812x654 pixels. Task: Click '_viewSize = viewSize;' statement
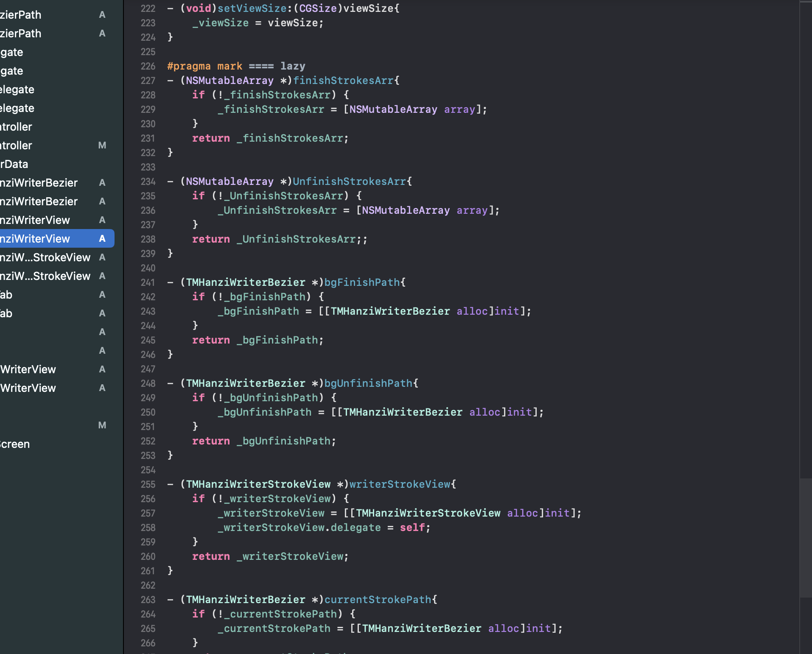point(258,23)
